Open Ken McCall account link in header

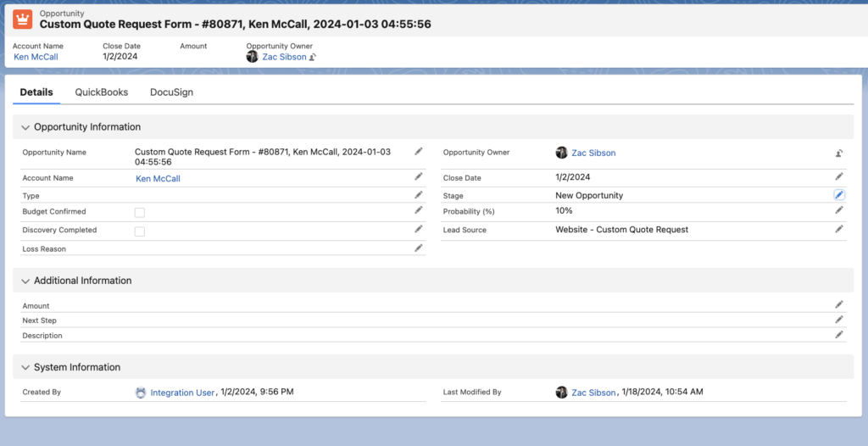36,57
